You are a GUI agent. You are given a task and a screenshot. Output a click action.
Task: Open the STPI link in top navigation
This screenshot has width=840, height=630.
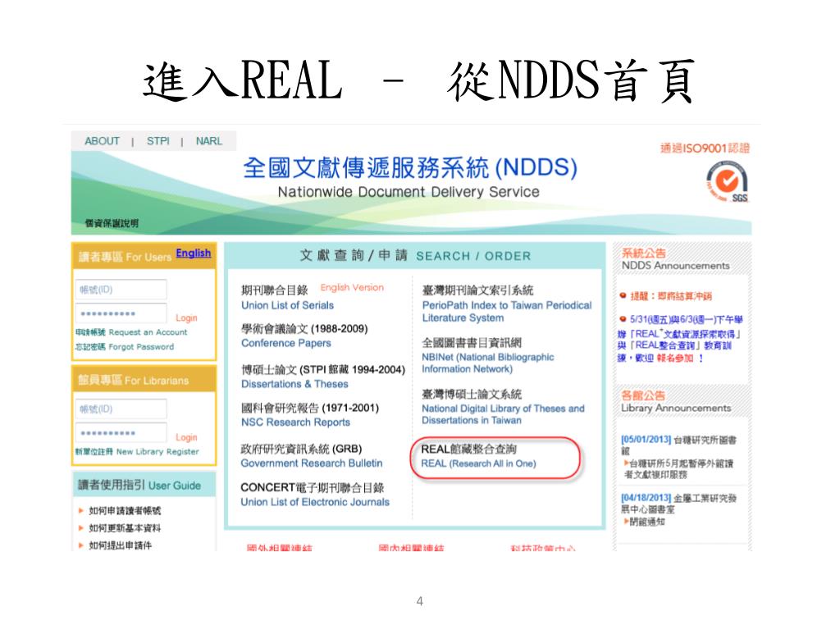[158, 141]
